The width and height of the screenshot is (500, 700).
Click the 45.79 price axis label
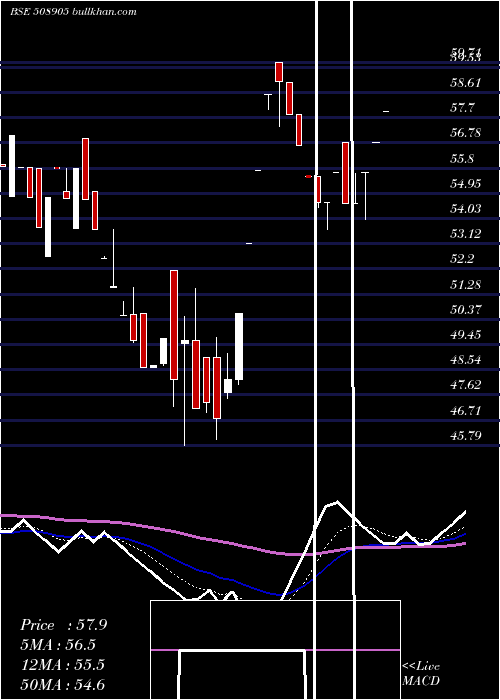click(466, 435)
